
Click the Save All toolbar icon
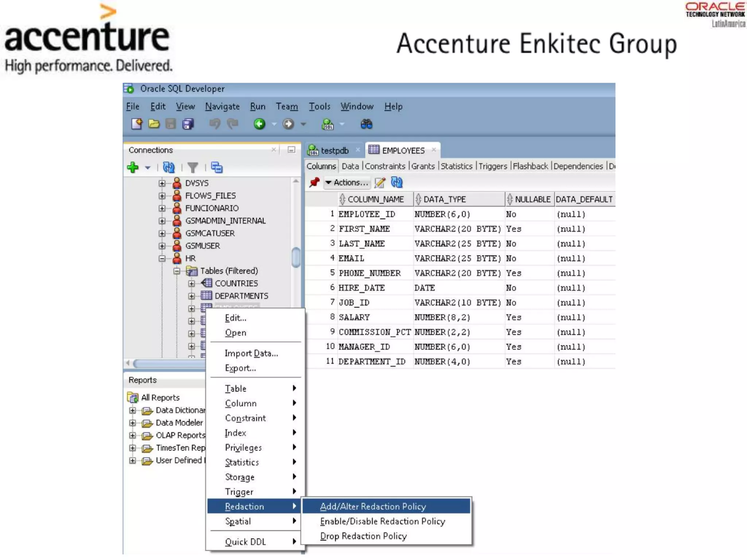tap(188, 124)
